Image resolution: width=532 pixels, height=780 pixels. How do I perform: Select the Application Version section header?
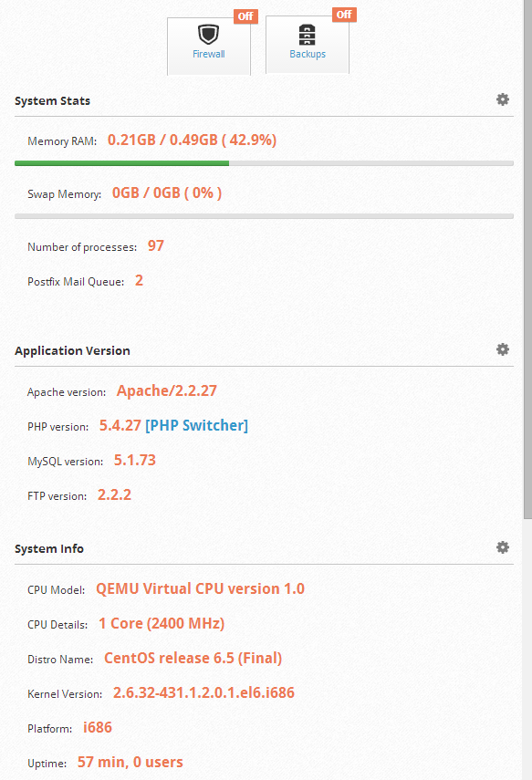click(72, 350)
